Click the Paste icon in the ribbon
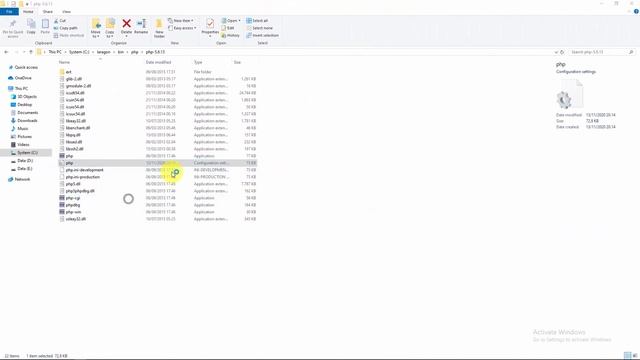Screen dimensions: 640x360 point(45,24)
